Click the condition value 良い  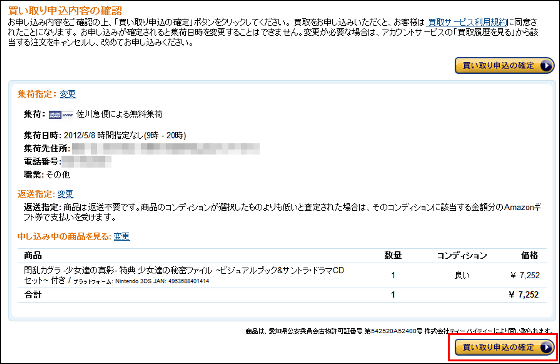(462, 275)
